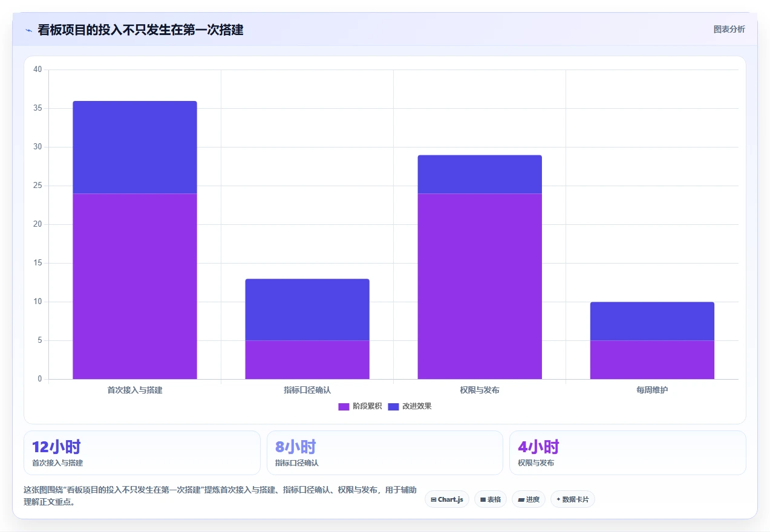Click the 数据卡片 tag chip
Image resolution: width=770 pixels, height=532 pixels.
(573, 499)
